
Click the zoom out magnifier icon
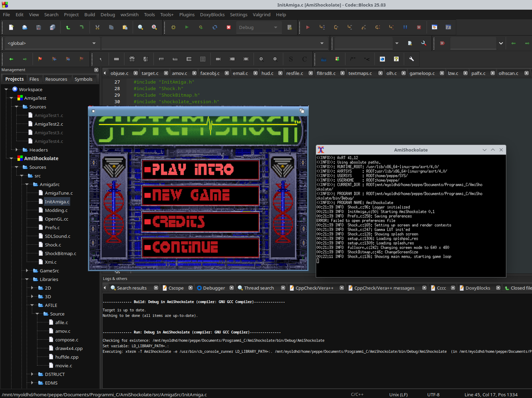pyautogui.click(x=275, y=59)
